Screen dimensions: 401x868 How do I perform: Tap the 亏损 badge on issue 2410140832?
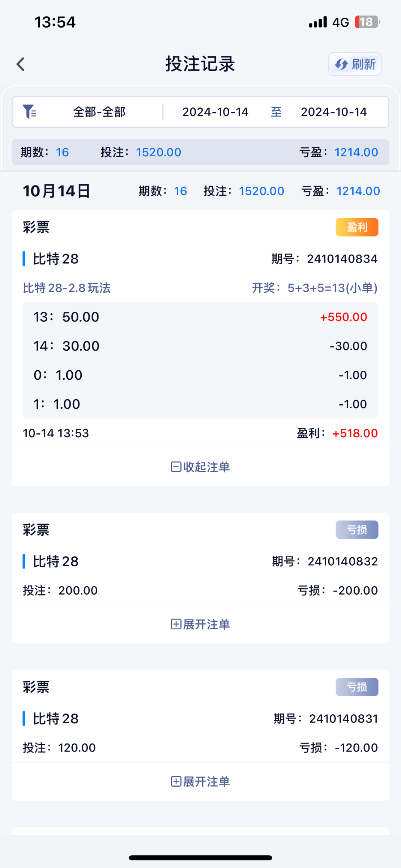coord(357,529)
